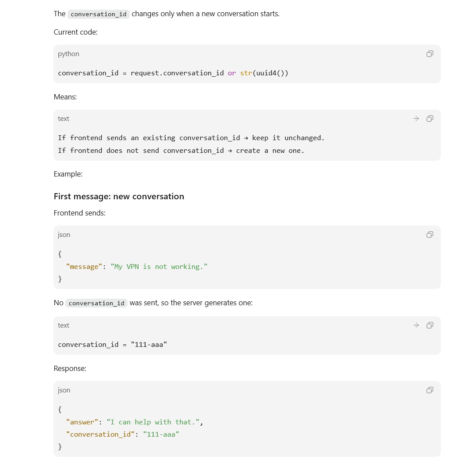Screen dimensions: 476x466
Task: Click 'json' label on the Response block
Action: click(x=64, y=390)
